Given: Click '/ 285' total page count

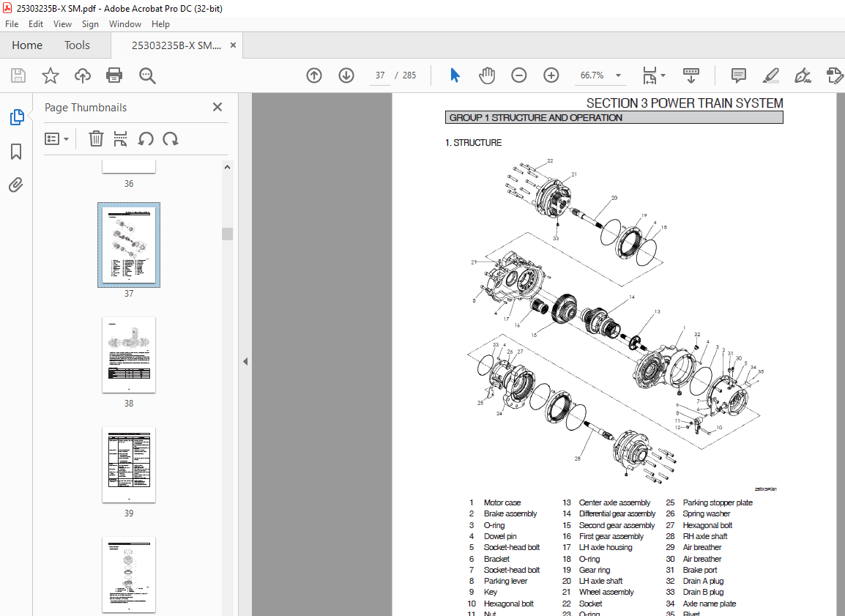Looking at the screenshot, I should pyautogui.click(x=405, y=75).
